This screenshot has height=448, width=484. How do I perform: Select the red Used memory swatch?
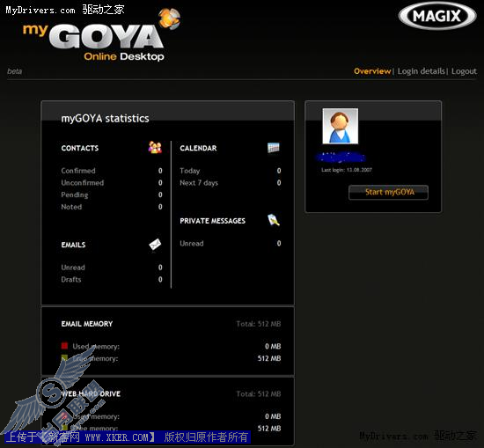coord(64,346)
